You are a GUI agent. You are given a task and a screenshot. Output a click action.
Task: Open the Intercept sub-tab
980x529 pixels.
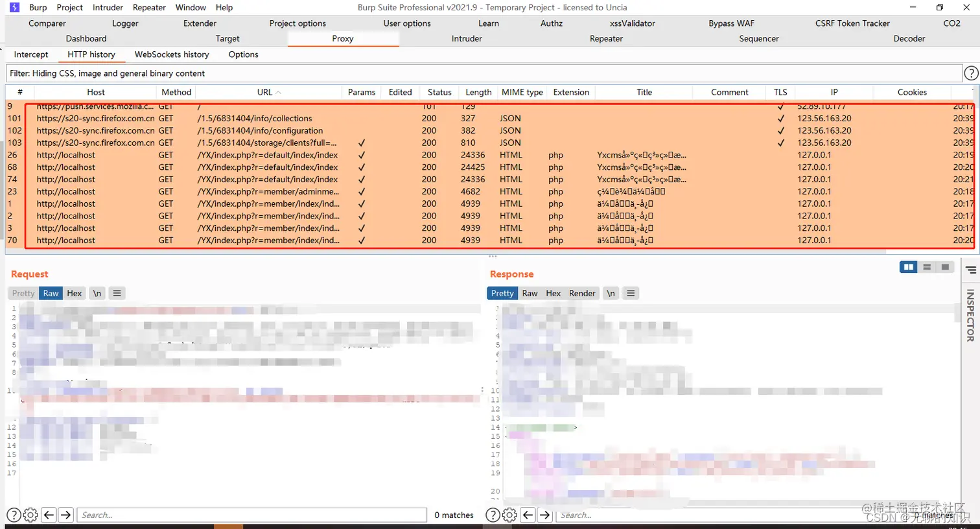tap(31, 54)
